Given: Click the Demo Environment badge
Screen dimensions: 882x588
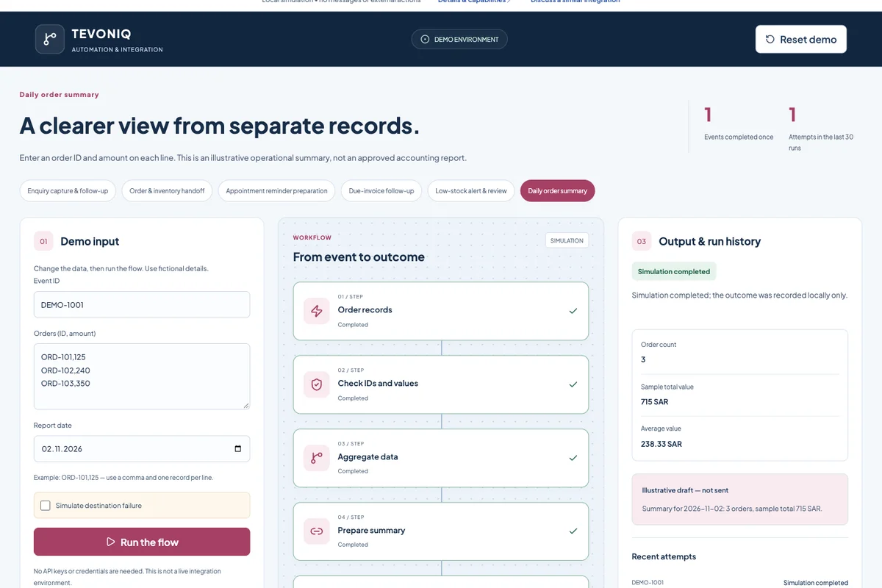Looking at the screenshot, I should point(459,40).
